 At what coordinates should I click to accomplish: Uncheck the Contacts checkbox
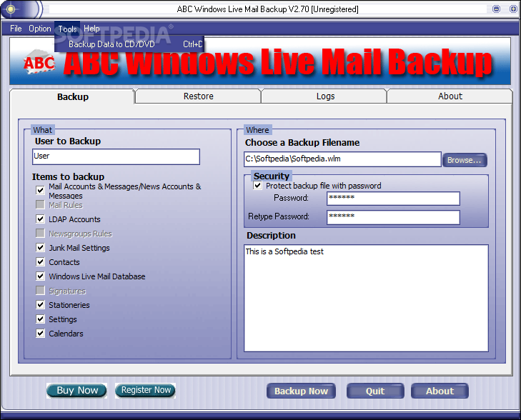click(x=40, y=261)
